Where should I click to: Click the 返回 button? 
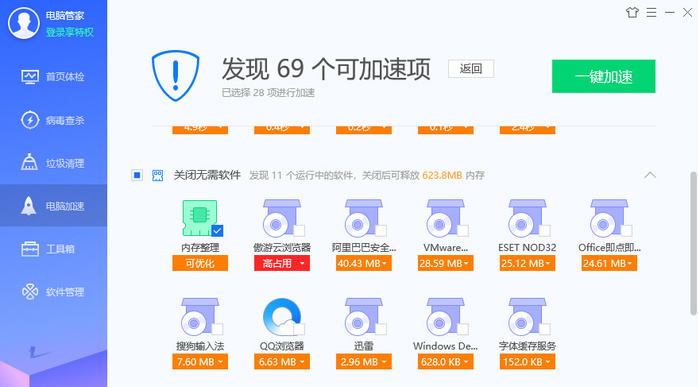[471, 69]
